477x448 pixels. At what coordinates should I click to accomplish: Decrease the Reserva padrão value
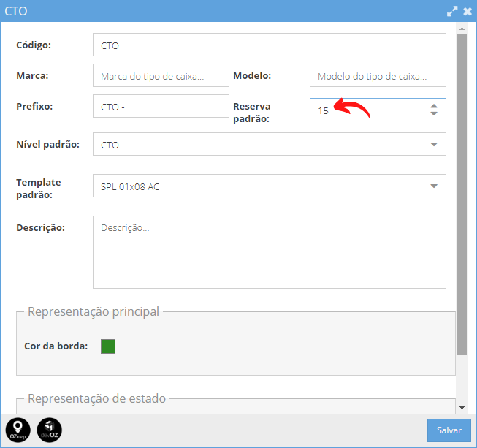[434, 113]
